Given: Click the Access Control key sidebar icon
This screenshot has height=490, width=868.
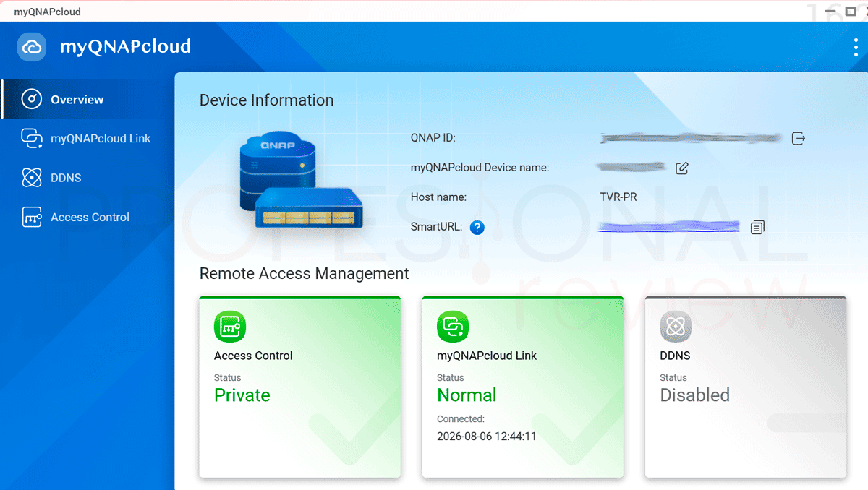Looking at the screenshot, I should click(32, 217).
